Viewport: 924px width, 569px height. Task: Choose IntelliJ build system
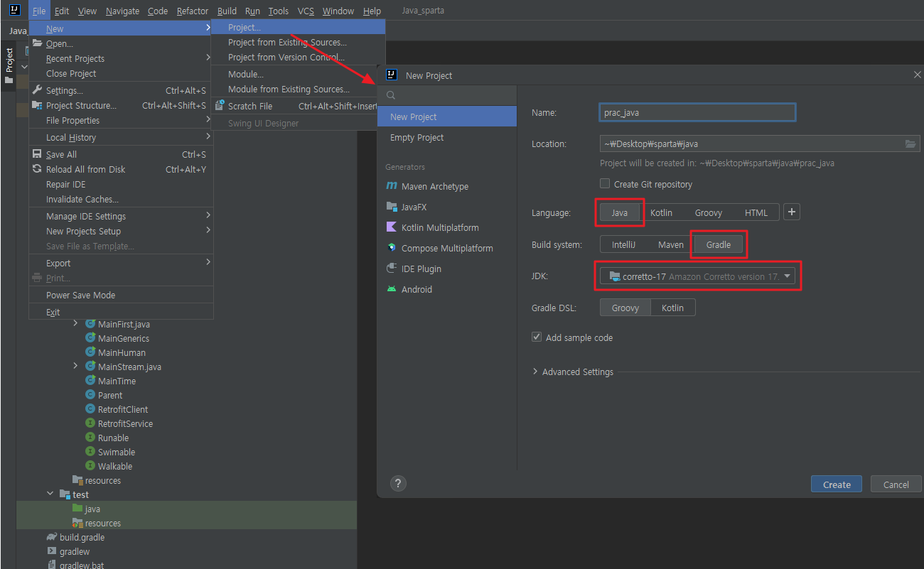pos(623,244)
